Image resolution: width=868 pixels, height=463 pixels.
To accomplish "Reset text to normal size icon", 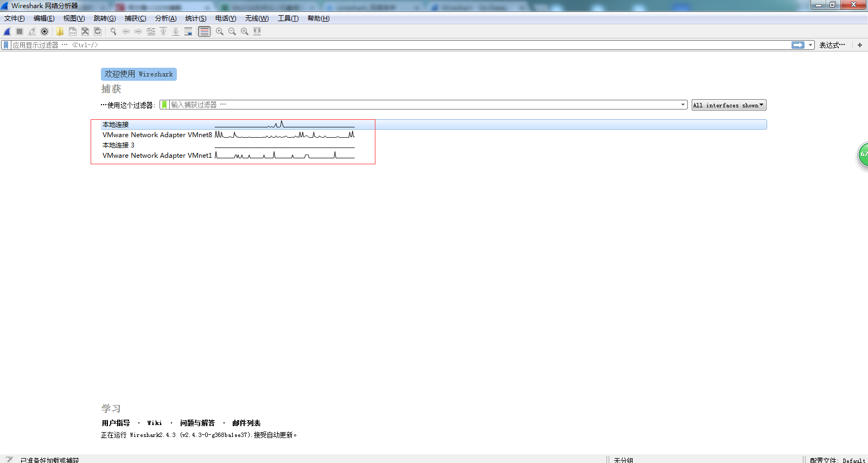I will pos(245,31).
